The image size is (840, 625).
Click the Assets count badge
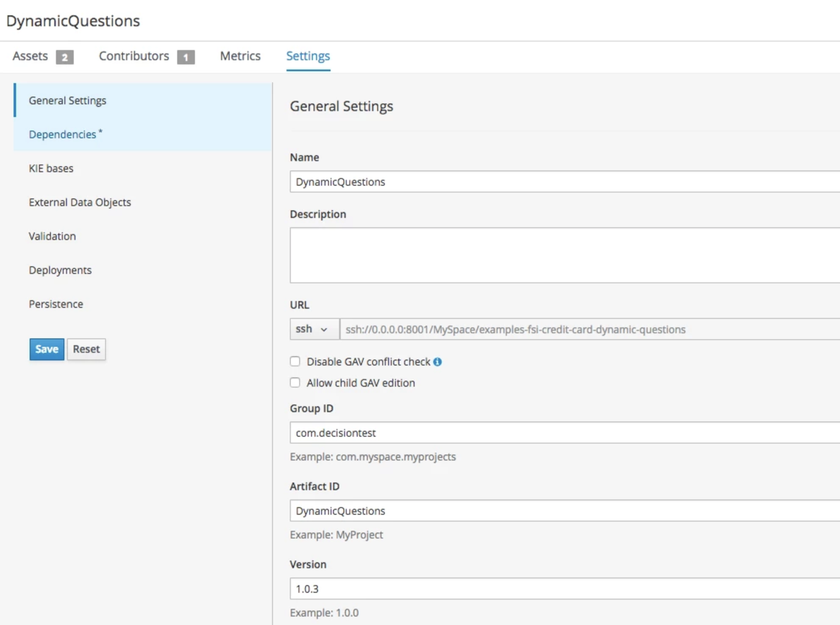[x=64, y=57]
